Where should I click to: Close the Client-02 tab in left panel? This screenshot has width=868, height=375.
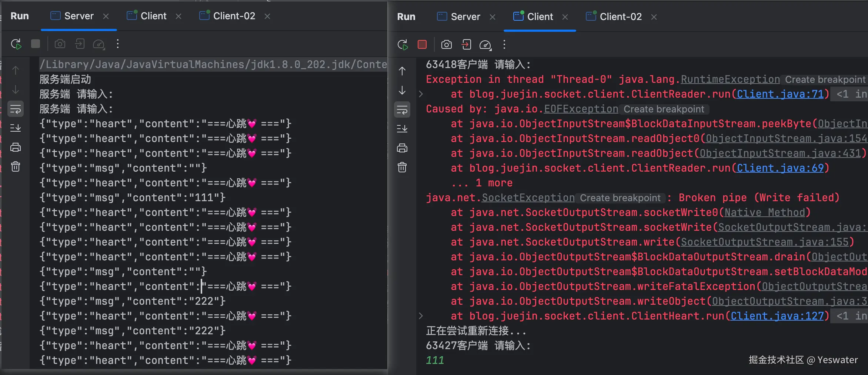(267, 16)
